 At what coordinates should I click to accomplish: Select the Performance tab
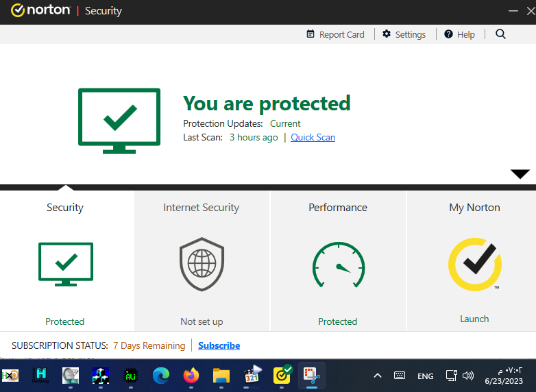[x=338, y=208]
